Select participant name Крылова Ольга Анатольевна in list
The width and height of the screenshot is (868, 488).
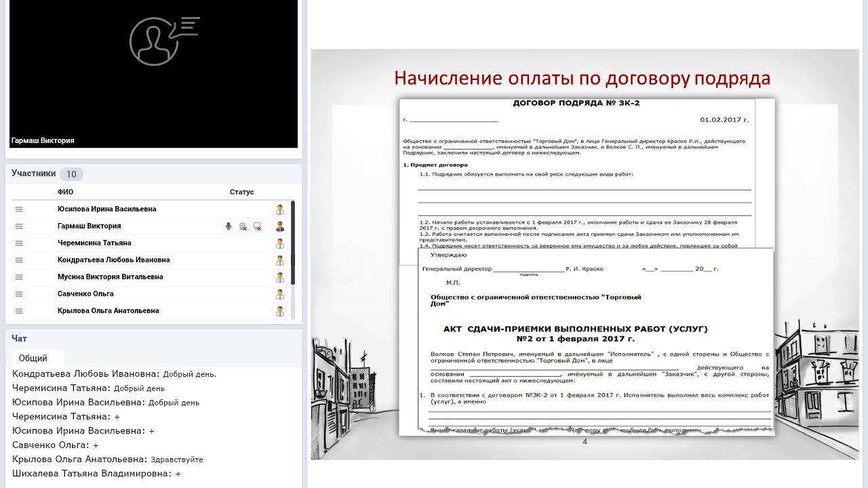click(108, 311)
